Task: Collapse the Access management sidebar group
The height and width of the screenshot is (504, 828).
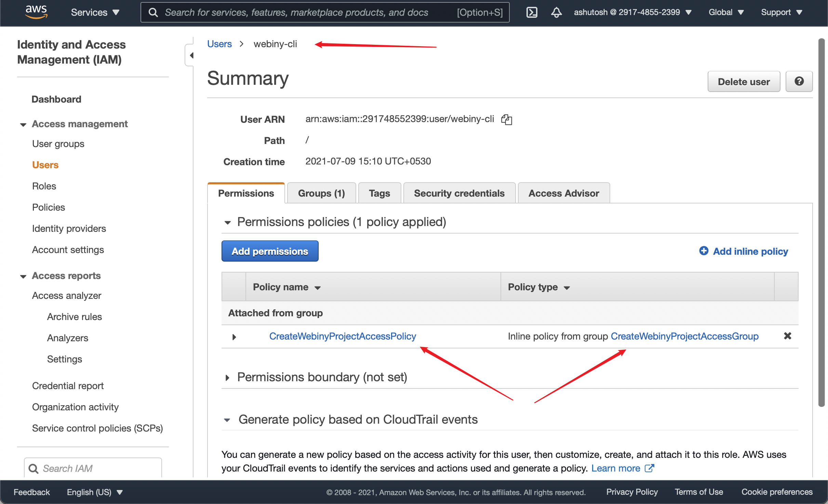Action: click(23, 124)
